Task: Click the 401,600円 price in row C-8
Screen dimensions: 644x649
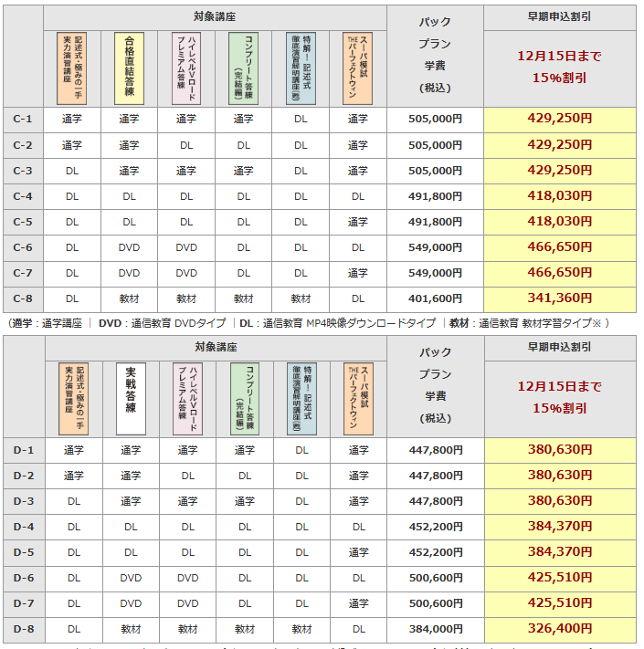Action: point(435,298)
